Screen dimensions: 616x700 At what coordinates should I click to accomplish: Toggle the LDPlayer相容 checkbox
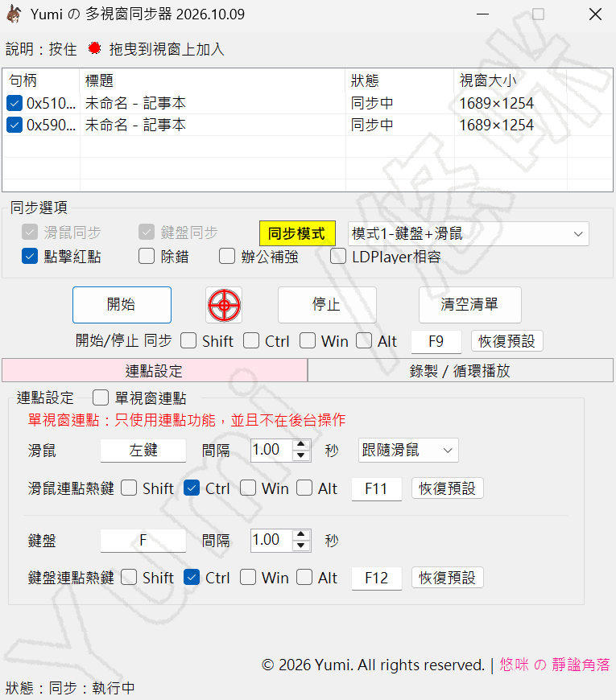click(x=337, y=257)
